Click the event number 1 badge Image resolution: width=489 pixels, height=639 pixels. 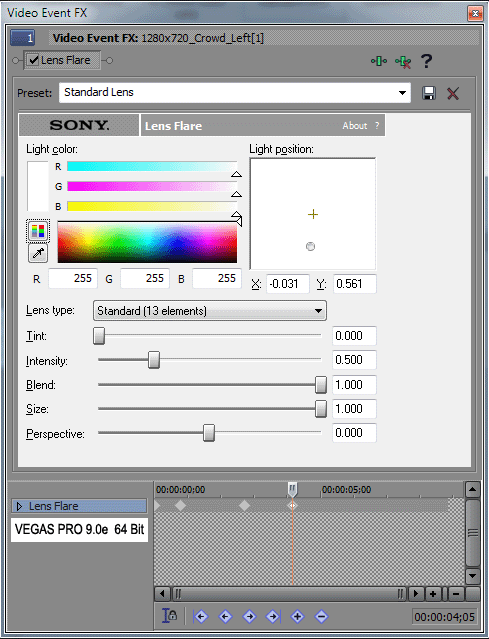[x=23, y=38]
